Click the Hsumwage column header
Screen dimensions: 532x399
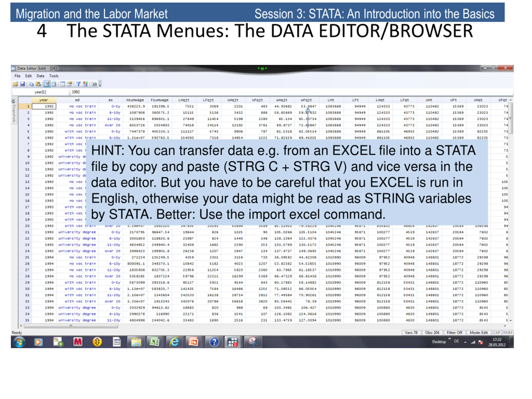pos(135,100)
